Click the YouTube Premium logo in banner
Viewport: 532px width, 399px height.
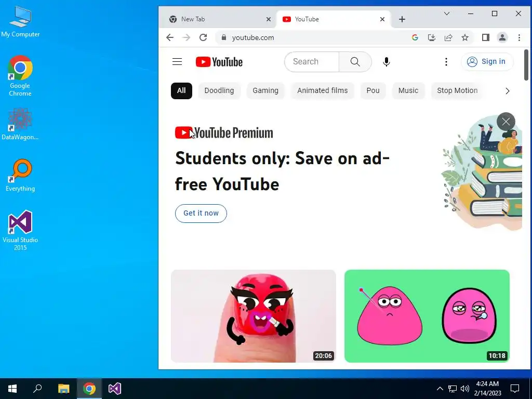[224, 132]
